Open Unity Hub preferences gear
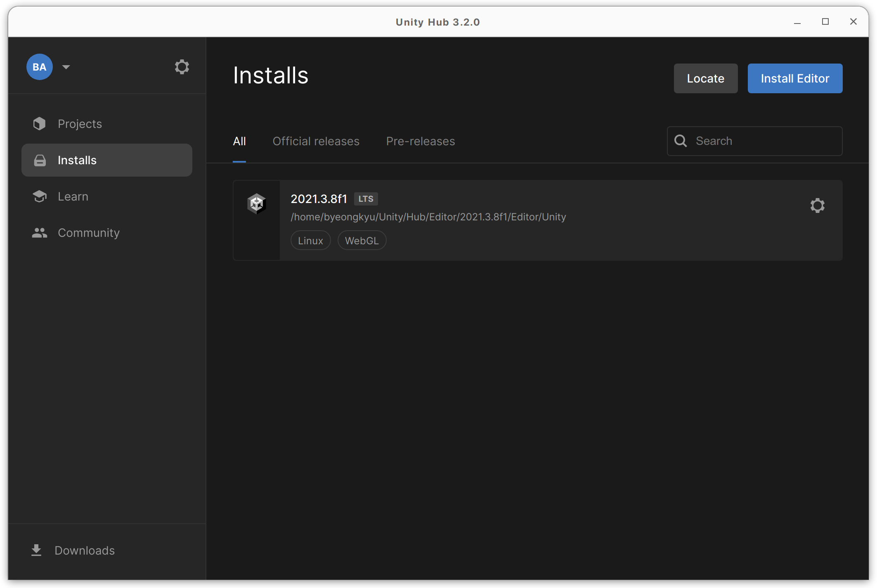Viewport: 877px width, 588px height. [182, 66]
